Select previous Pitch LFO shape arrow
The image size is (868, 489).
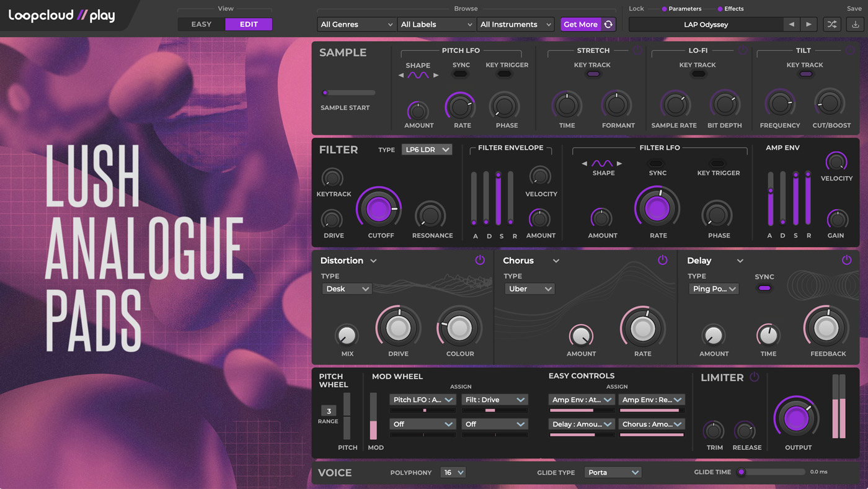[x=401, y=75]
